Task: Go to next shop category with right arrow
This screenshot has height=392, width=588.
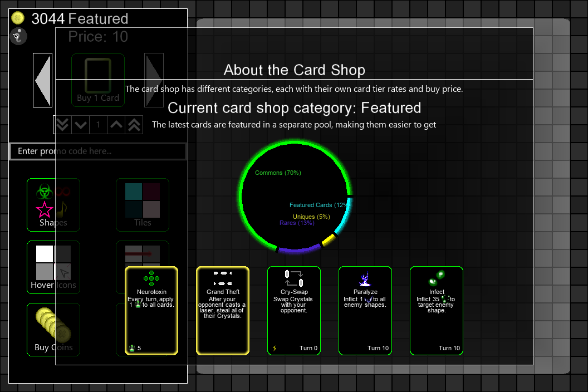Action: (x=154, y=80)
